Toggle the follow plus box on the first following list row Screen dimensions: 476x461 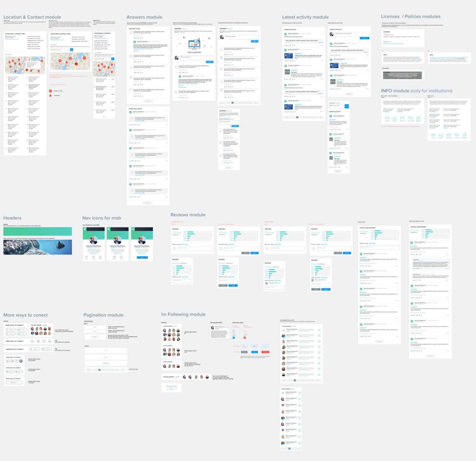click(319, 330)
